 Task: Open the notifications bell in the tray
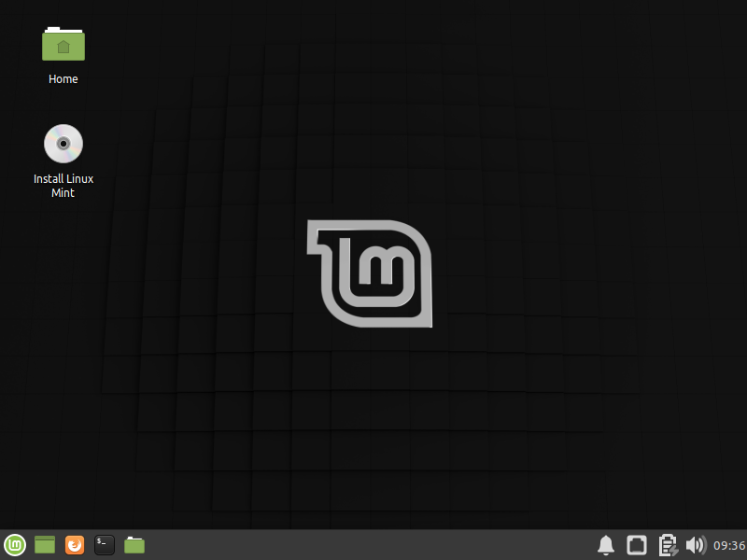tap(605, 545)
